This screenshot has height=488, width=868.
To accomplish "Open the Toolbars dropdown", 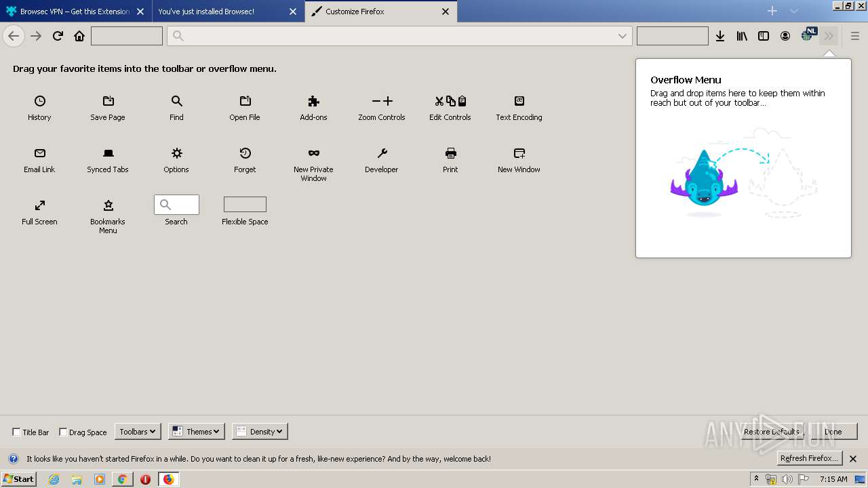I will 138,431.
